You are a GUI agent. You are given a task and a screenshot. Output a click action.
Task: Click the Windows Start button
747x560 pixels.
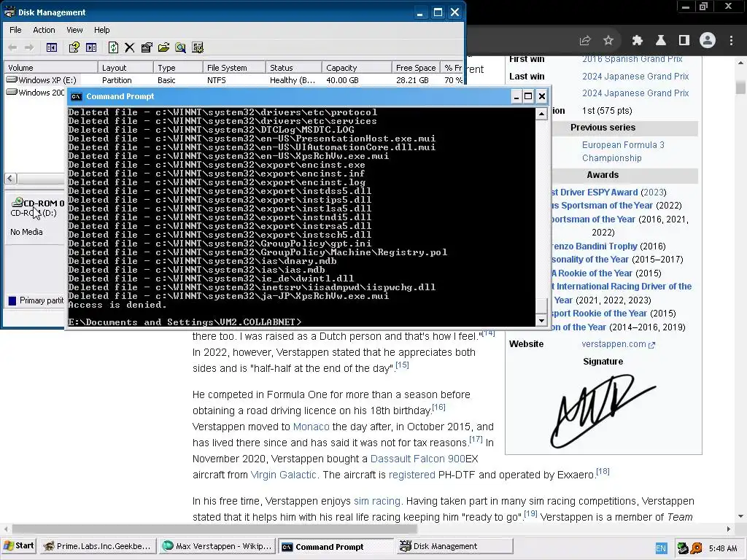point(18,545)
